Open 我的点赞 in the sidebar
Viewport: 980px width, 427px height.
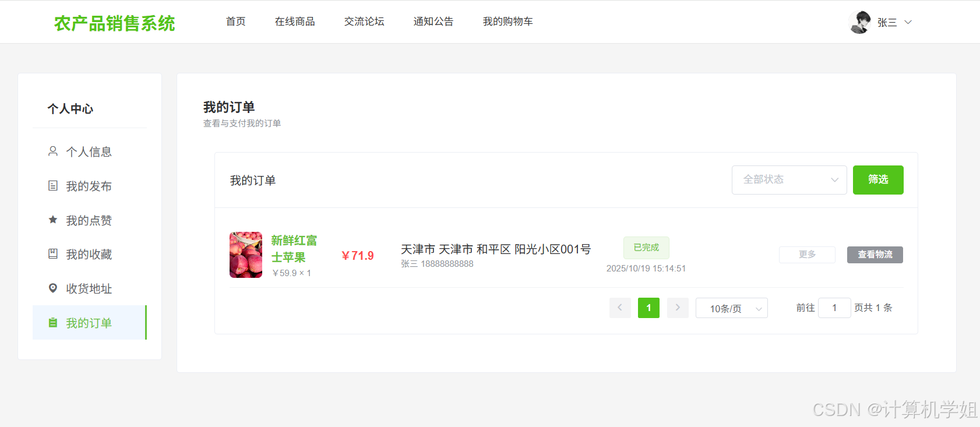point(89,220)
